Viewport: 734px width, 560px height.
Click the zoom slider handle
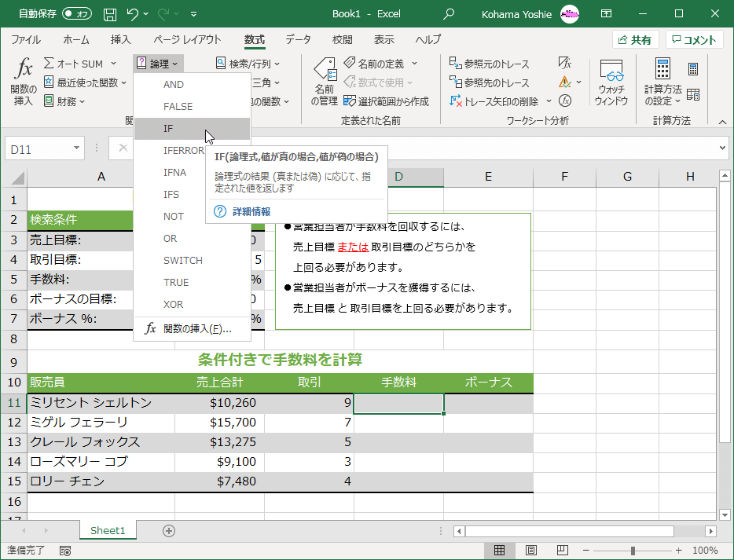633,551
